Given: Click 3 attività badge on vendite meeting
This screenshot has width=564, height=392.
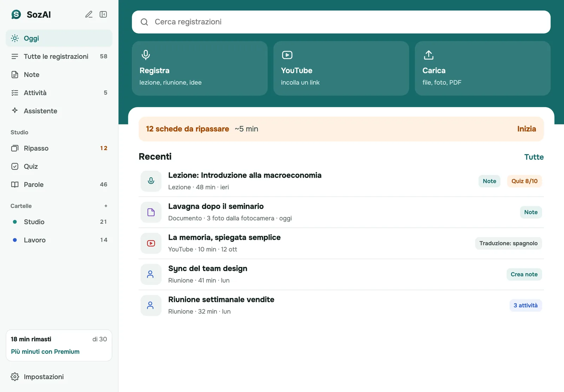Looking at the screenshot, I should pyautogui.click(x=526, y=305).
